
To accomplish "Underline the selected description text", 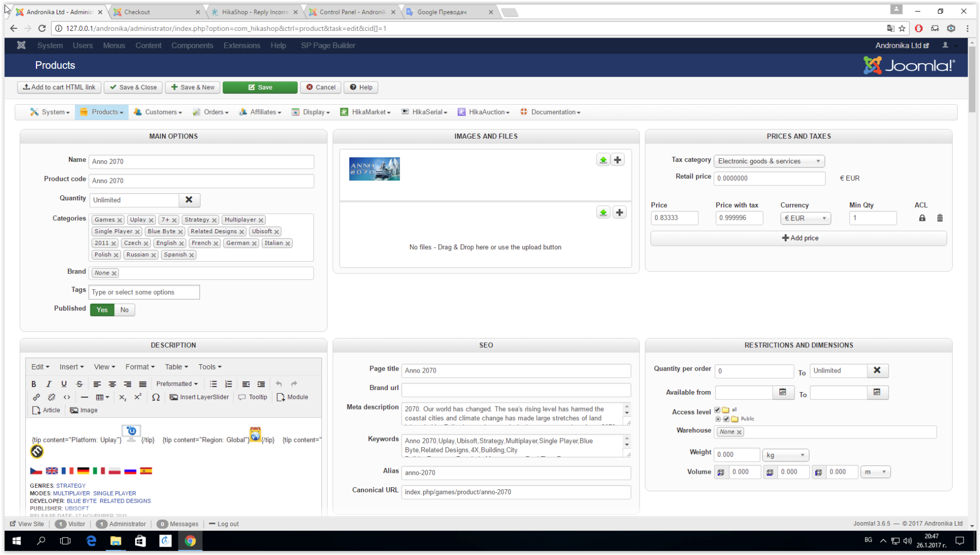I will [64, 384].
